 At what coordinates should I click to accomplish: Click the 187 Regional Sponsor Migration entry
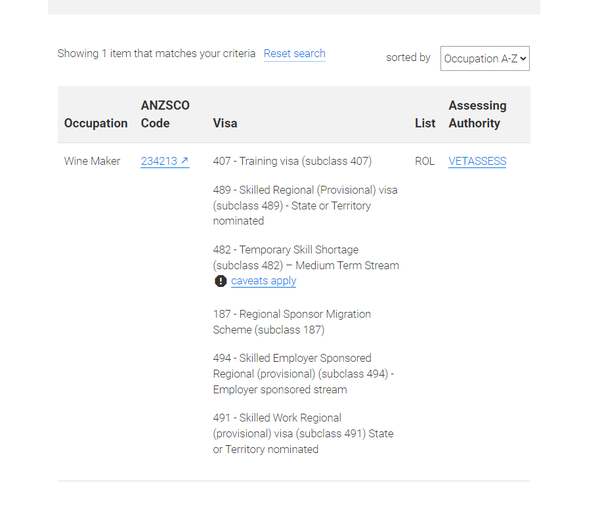(x=292, y=322)
